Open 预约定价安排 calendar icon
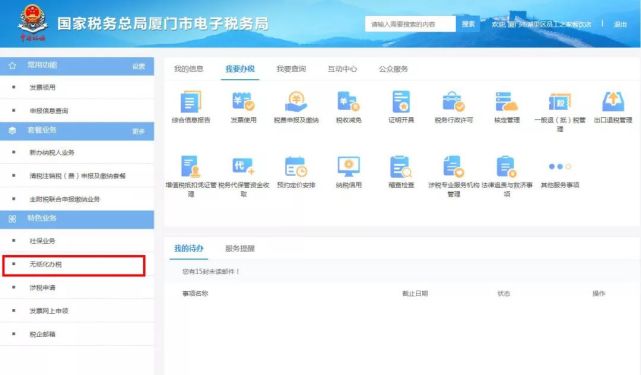Viewport: 641px width, 375px height. pos(296,166)
